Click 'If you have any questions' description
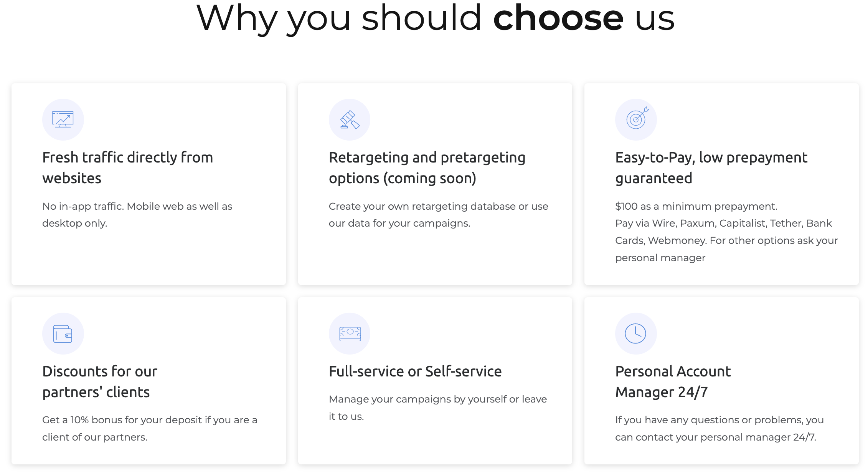The height and width of the screenshot is (474, 868). coord(719,428)
